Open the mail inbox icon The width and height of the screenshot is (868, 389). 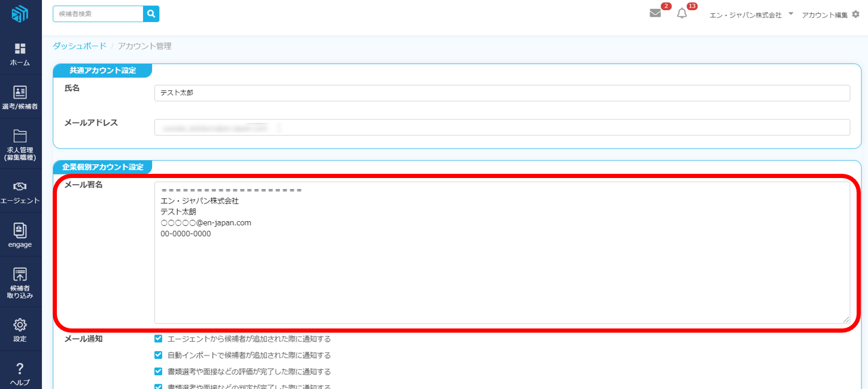click(655, 14)
